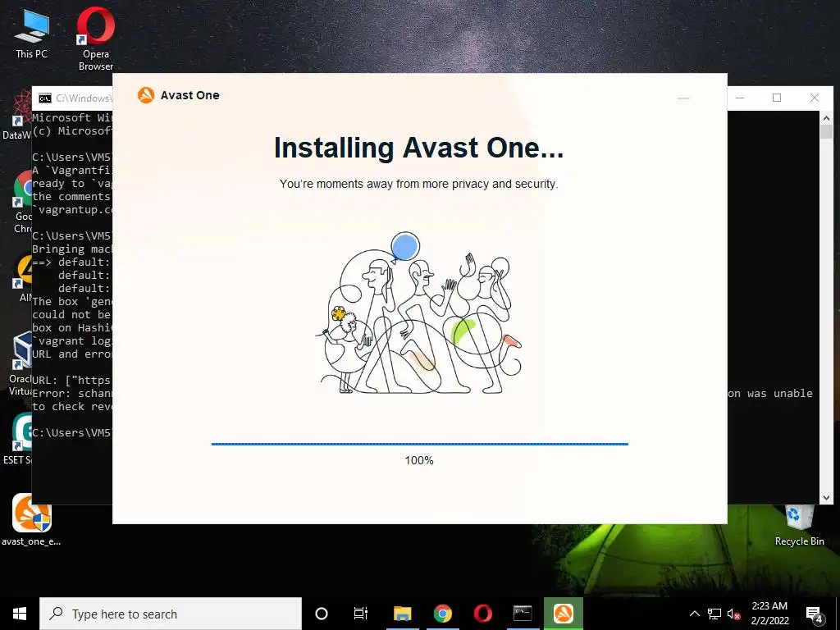This screenshot has height=630, width=840.
Task: Click the 'URL: ["https' line in Command Prompt
Action: [71, 381]
